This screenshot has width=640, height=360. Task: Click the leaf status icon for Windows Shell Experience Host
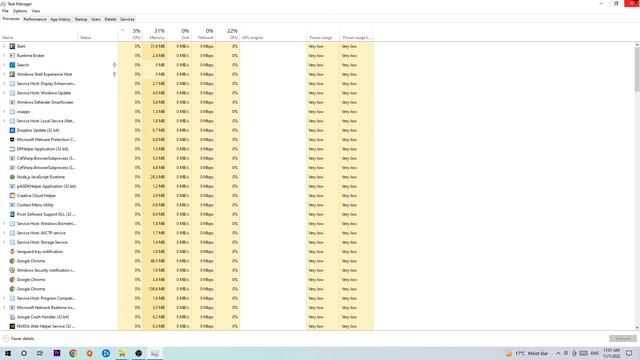tap(114, 74)
